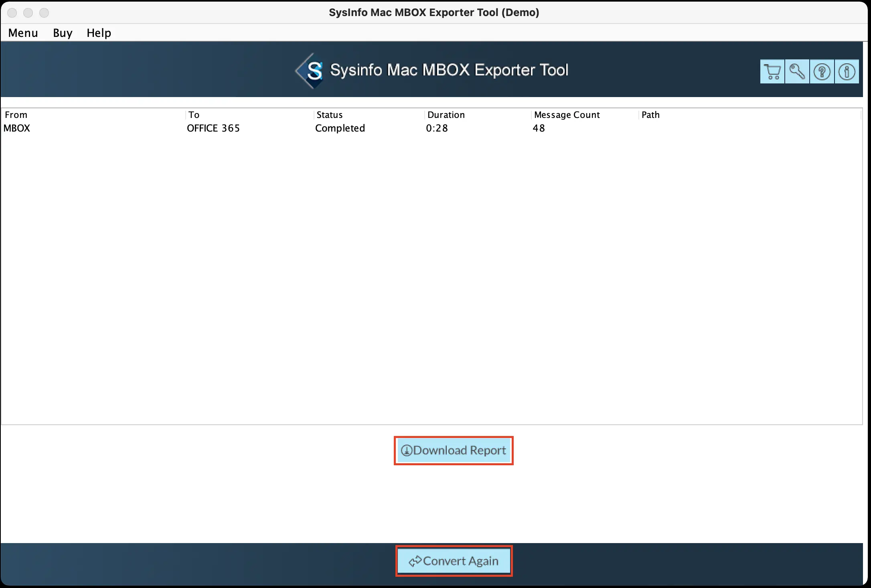The image size is (871, 588).
Task: Open the Help menu
Action: [x=99, y=33]
